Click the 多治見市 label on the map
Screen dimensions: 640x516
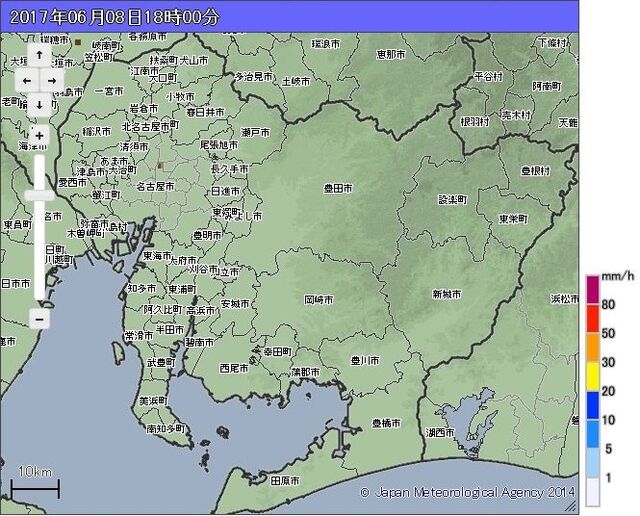click(x=254, y=76)
